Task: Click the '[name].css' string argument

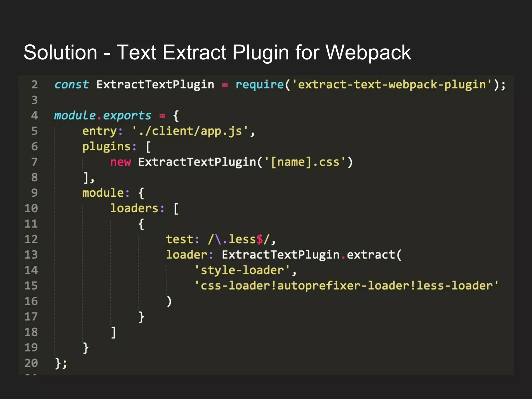Action: click(x=305, y=162)
